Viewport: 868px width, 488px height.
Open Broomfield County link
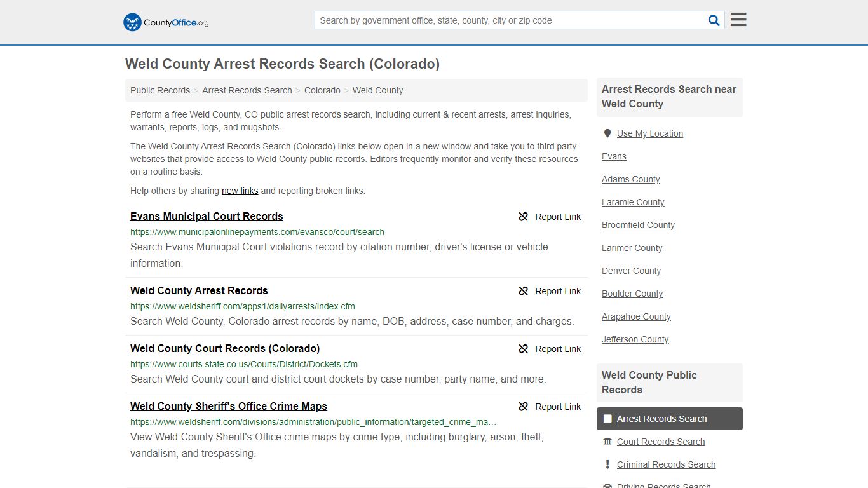pos(638,225)
